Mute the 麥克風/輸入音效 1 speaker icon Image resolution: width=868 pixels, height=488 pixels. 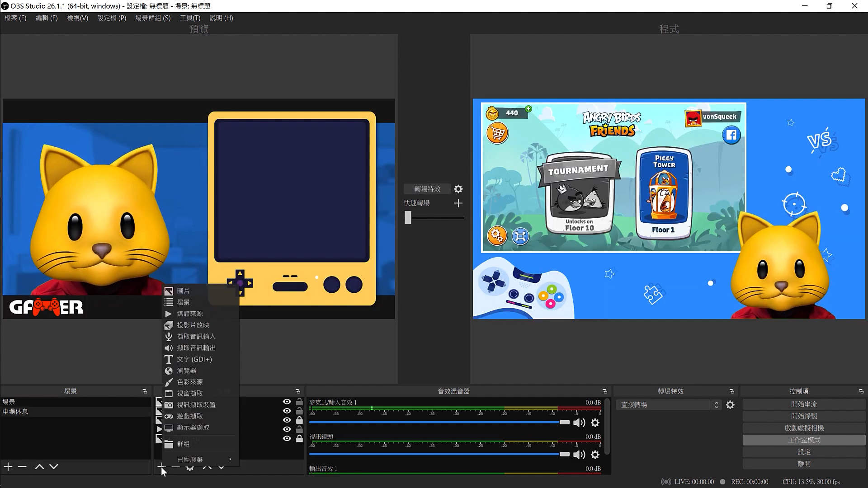coord(579,423)
